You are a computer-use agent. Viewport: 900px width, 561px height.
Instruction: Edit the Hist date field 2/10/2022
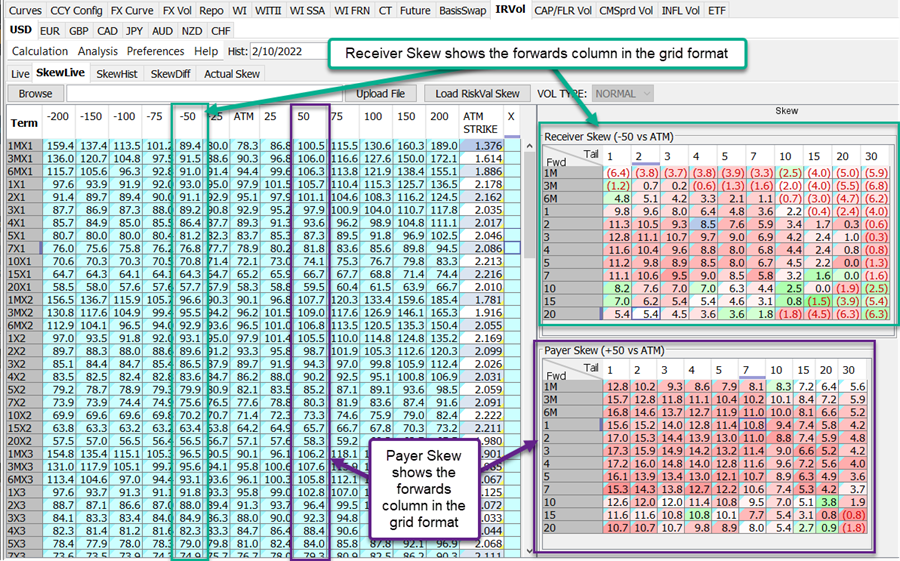[288, 51]
